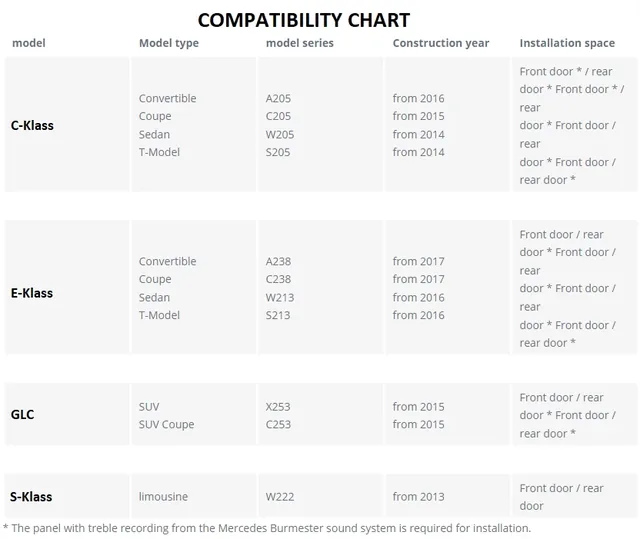Click the 'model series' column header
The width and height of the screenshot is (640, 539).
(300, 43)
